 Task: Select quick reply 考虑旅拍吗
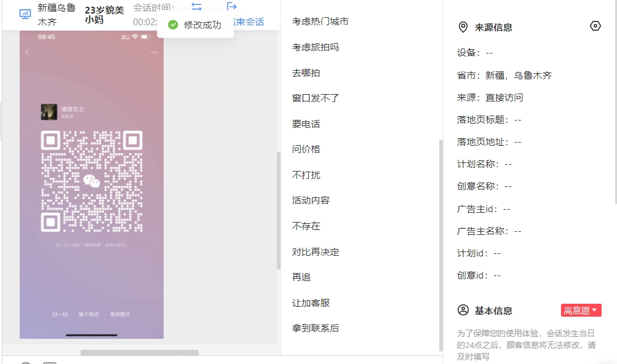click(316, 47)
